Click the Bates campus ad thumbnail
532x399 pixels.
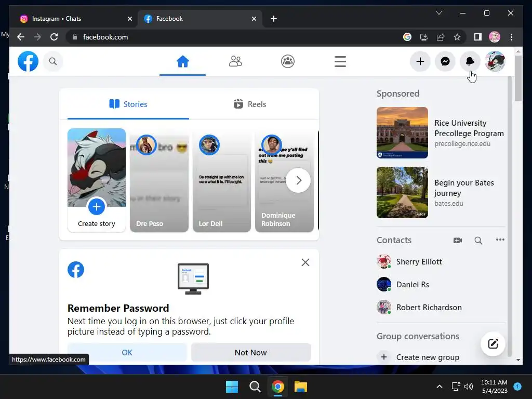403,192
